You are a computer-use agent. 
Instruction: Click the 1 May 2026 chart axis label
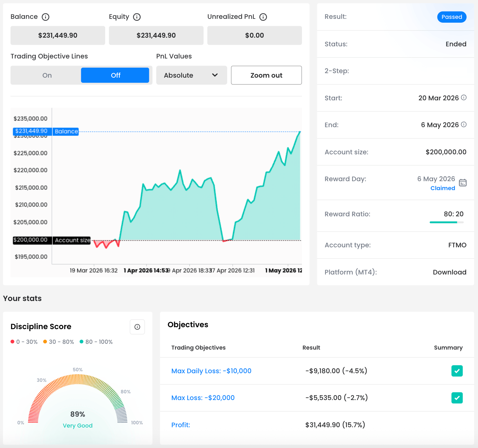(283, 271)
